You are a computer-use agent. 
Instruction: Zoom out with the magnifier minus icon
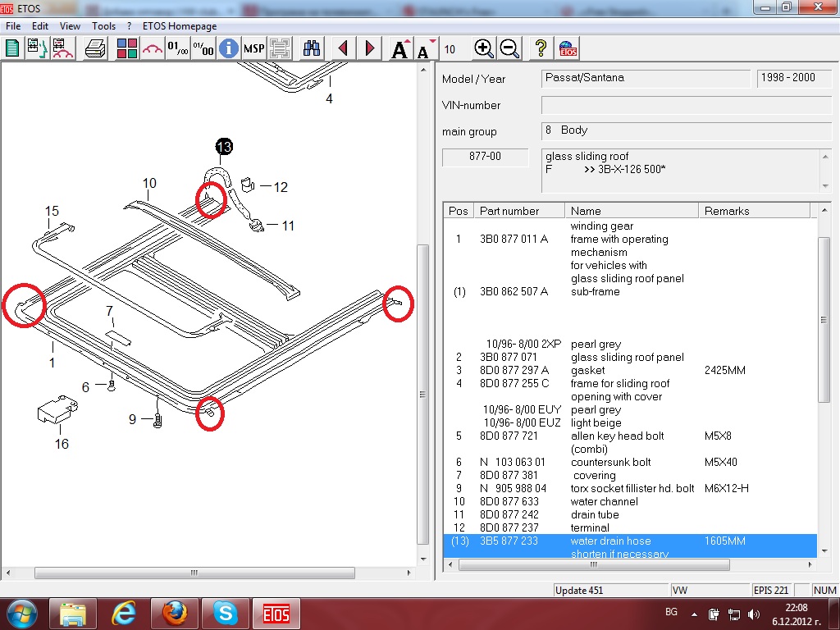pyautogui.click(x=509, y=48)
